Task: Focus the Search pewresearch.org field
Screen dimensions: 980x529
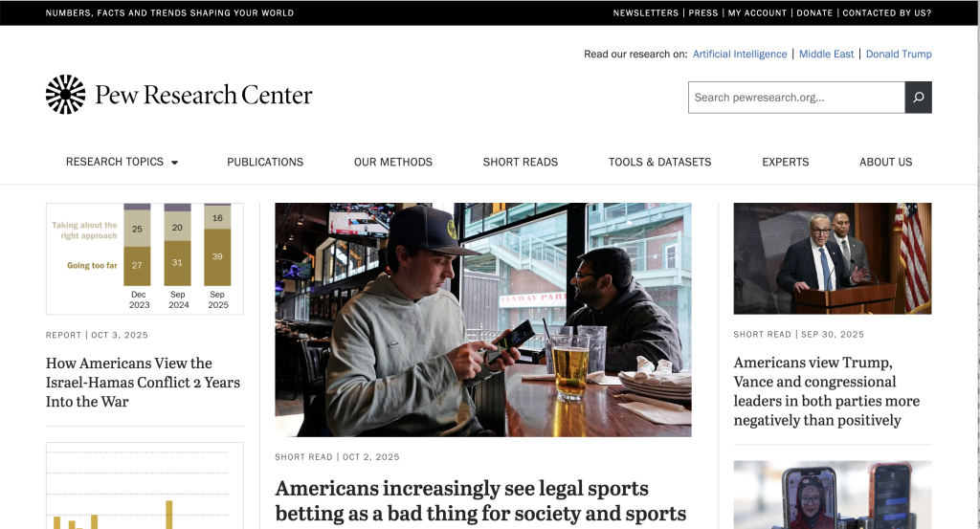Action: [x=797, y=98]
